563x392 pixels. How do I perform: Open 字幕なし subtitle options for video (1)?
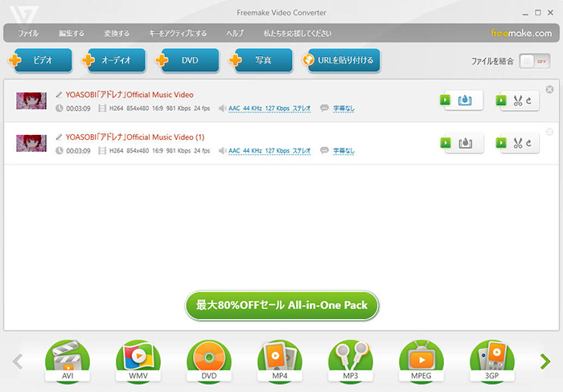pos(343,151)
